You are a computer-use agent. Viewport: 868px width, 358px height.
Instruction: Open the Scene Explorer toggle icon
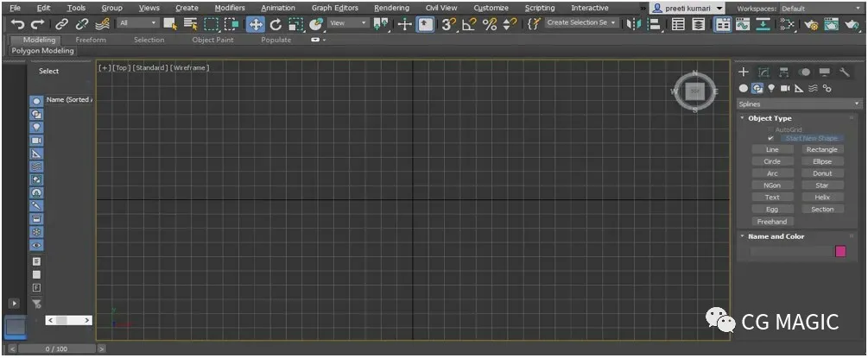pos(678,24)
